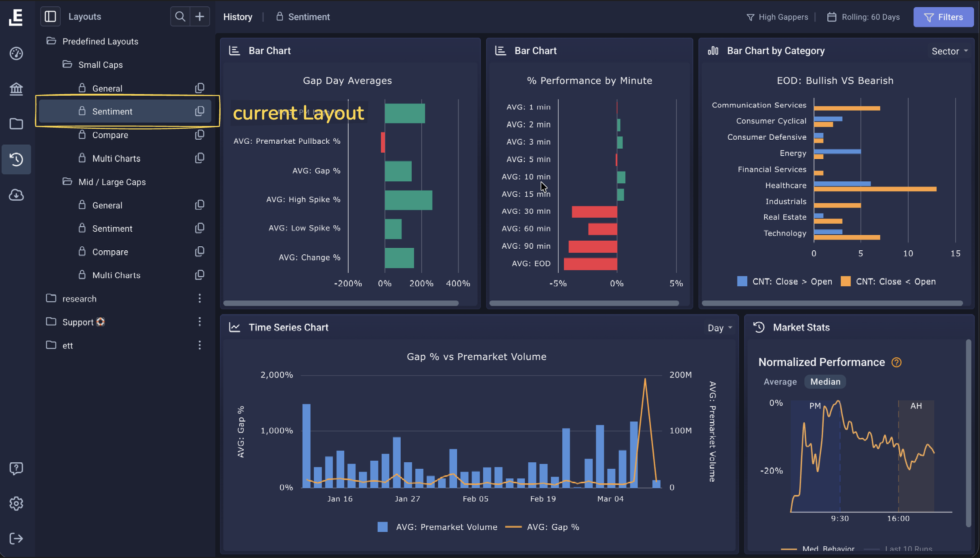The height and width of the screenshot is (558, 980).
Task: Duplicate the Small Caps General layout
Action: tap(200, 88)
